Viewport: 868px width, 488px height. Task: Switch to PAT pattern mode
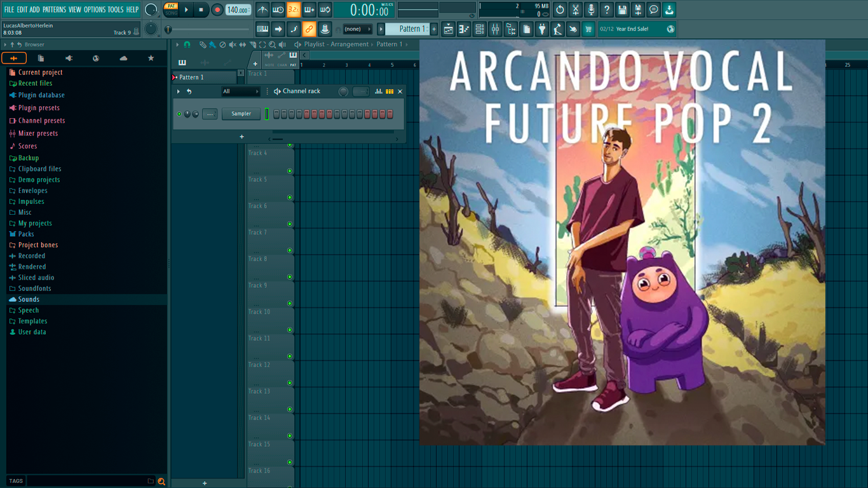tap(171, 6)
